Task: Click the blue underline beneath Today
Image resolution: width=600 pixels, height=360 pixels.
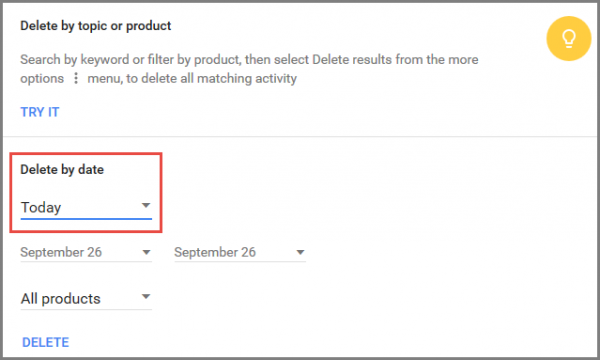Action: tap(86, 219)
